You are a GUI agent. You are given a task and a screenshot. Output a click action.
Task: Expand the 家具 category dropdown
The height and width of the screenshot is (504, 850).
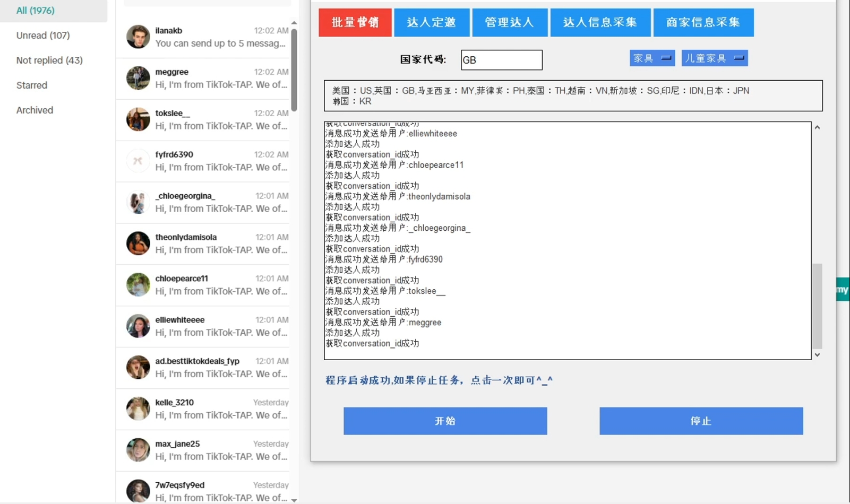point(652,58)
